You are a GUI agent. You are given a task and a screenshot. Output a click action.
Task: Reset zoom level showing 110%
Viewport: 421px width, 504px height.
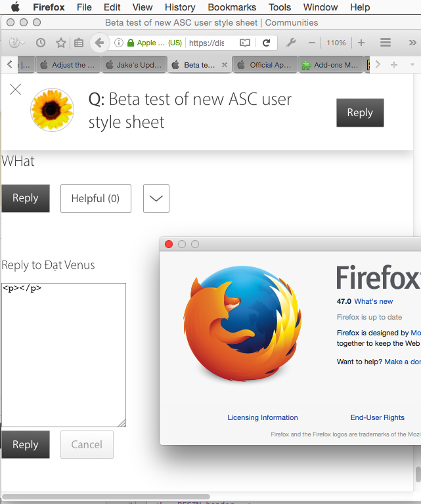point(336,43)
